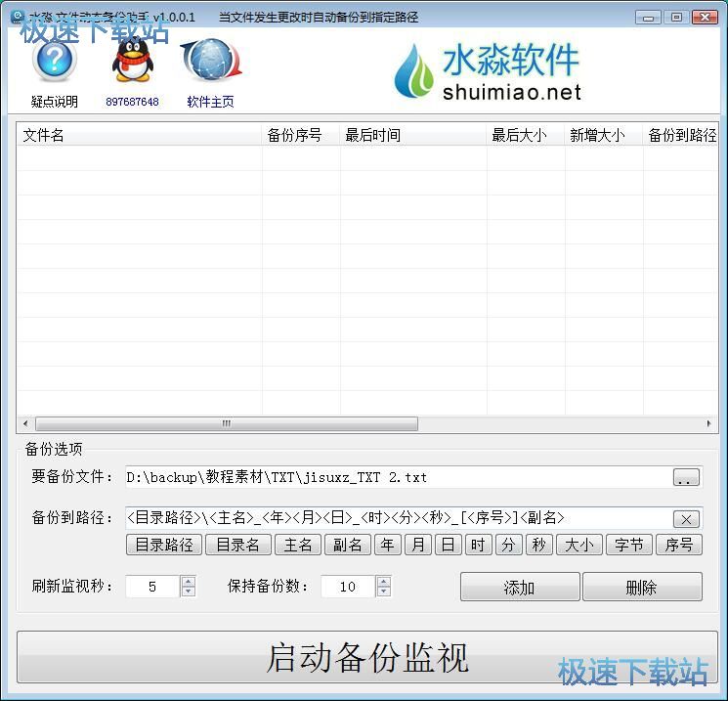This screenshot has width=728, height=701.
Task: Focus the 备份到路径 template field
Action: pyautogui.click(x=399, y=518)
